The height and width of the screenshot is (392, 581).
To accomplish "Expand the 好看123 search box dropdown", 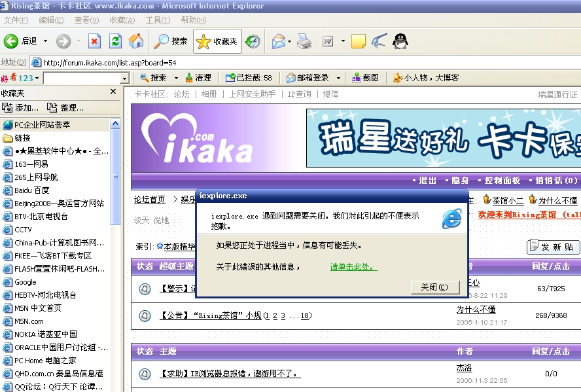I will click(124, 79).
